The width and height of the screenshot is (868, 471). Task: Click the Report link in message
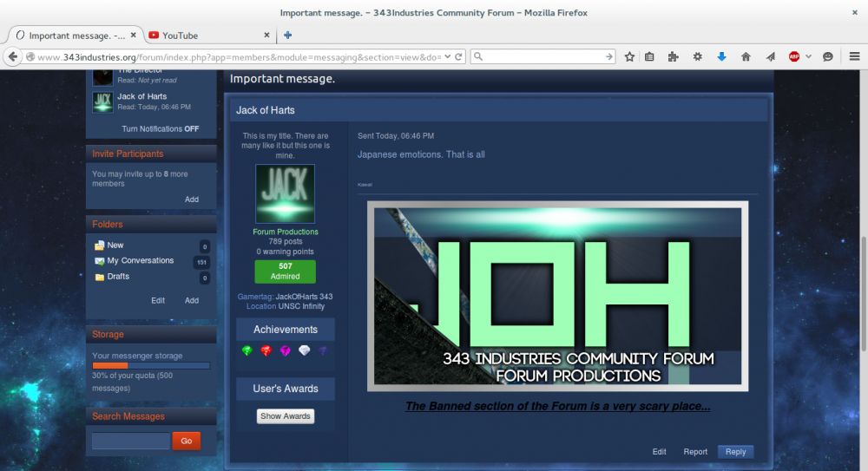695,452
